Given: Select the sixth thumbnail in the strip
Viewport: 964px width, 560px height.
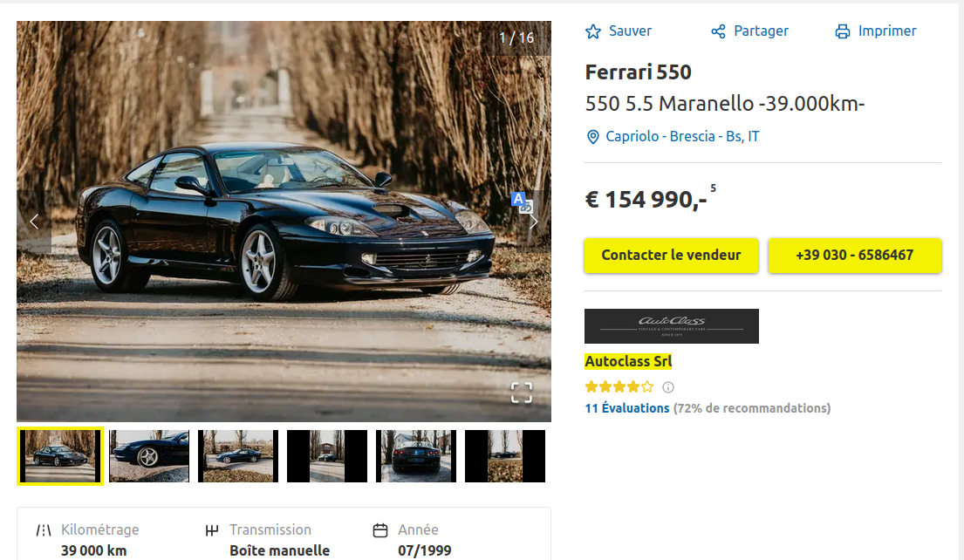Looking at the screenshot, I should tap(505, 456).
